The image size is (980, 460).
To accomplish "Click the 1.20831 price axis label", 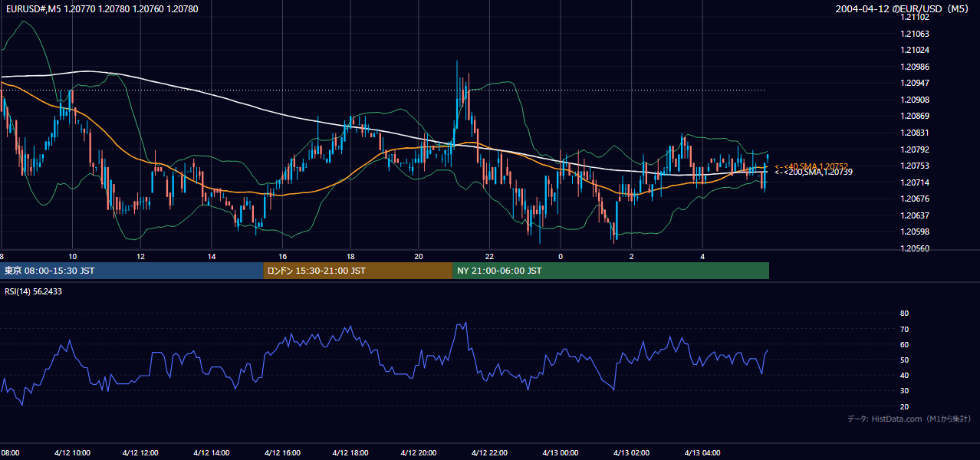I will (x=915, y=133).
